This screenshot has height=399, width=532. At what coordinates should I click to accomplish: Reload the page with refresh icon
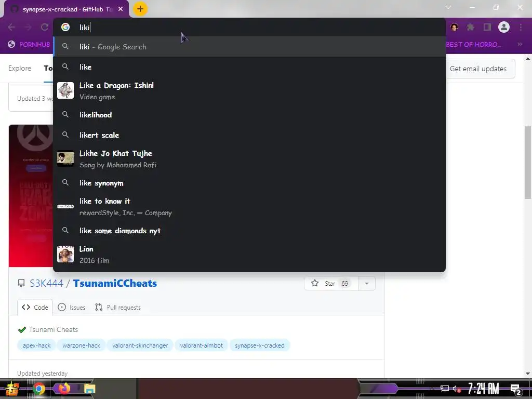tap(45, 27)
